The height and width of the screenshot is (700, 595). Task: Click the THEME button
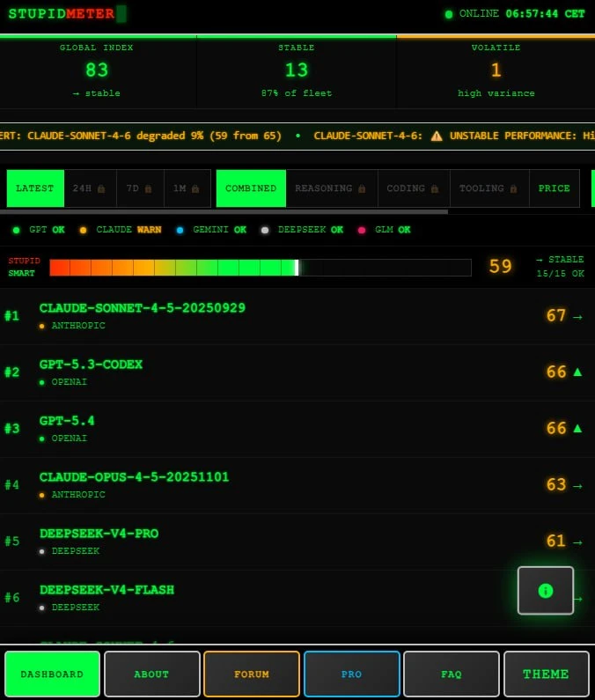[x=547, y=674]
